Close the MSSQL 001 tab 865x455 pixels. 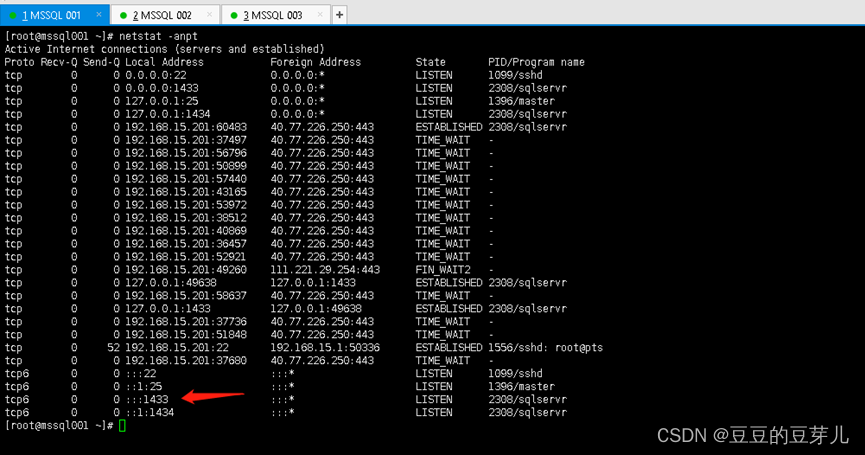[99, 15]
